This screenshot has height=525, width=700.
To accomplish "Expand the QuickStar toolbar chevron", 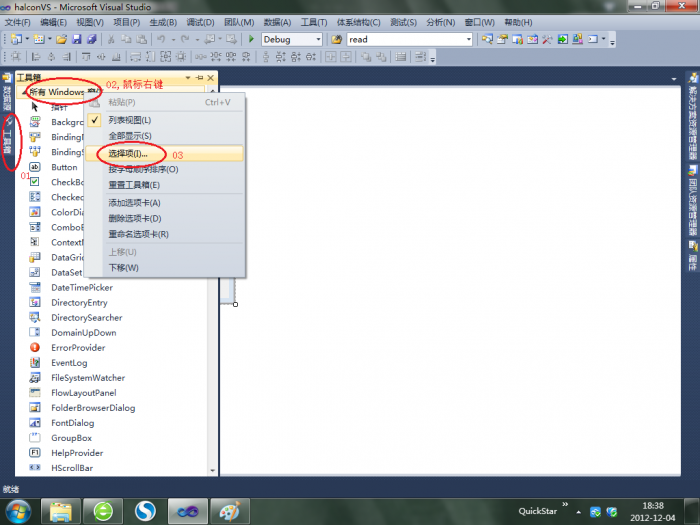I will pos(565,504).
